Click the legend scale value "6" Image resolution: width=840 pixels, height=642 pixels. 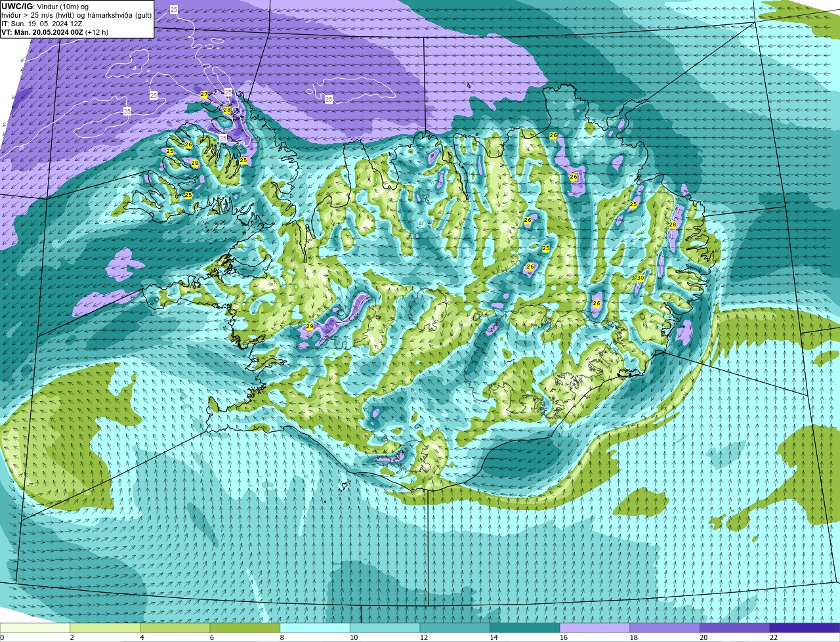click(212, 637)
